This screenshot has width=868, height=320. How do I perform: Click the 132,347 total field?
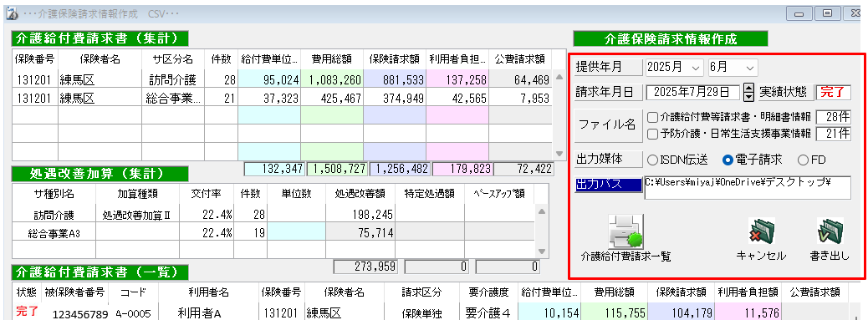274,169
